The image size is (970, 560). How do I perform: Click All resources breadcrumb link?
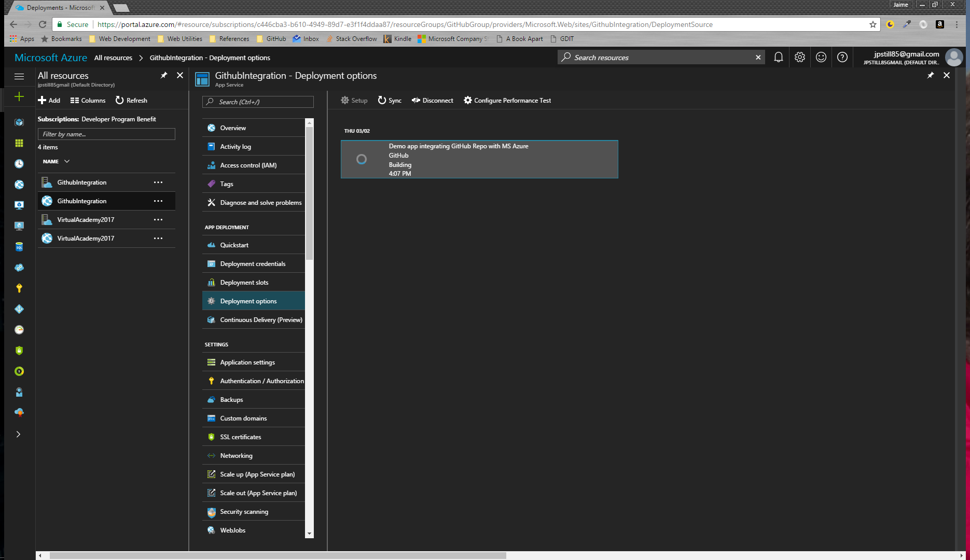pyautogui.click(x=113, y=58)
